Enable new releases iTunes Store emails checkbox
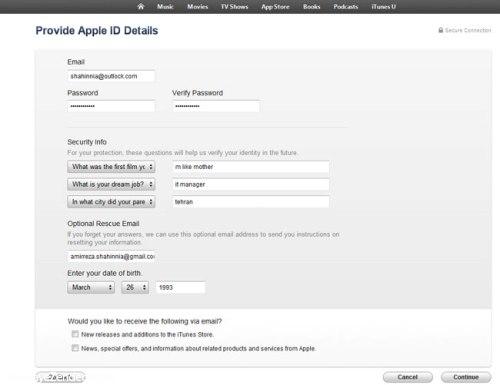 coord(75,334)
